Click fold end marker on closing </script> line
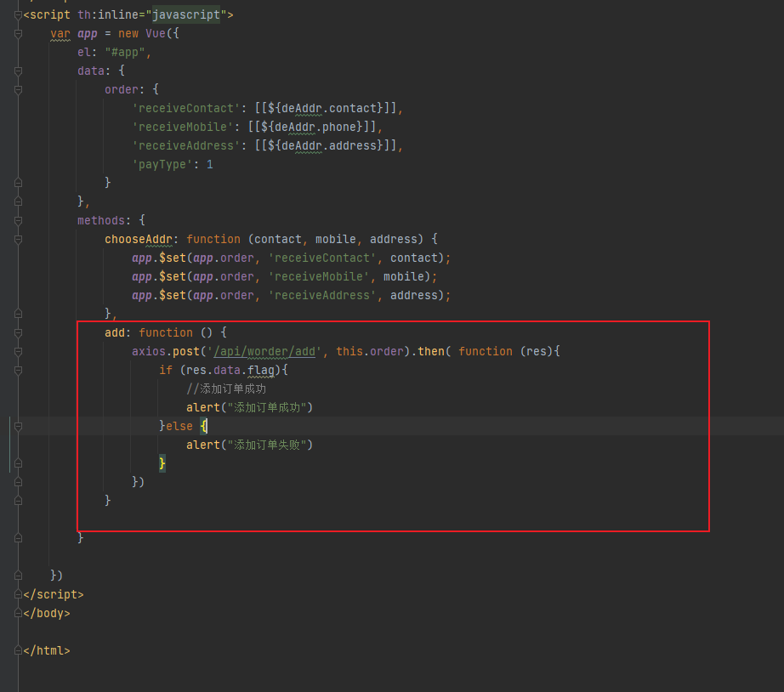784x692 pixels. (x=18, y=594)
